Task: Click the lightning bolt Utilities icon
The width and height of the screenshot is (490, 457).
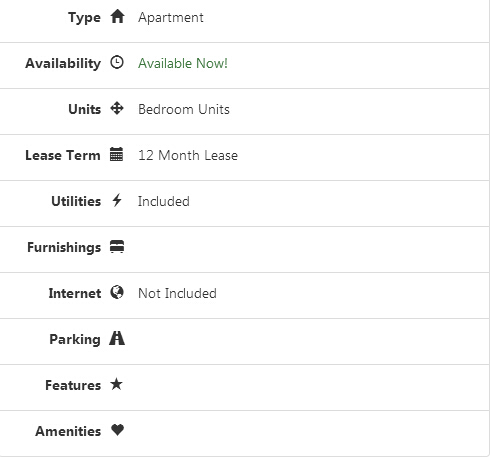Action: pos(117,200)
